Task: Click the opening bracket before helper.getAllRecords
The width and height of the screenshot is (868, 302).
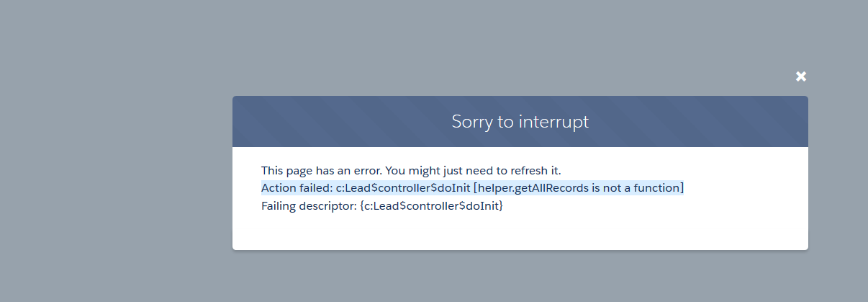Action: click(x=476, y=188)
